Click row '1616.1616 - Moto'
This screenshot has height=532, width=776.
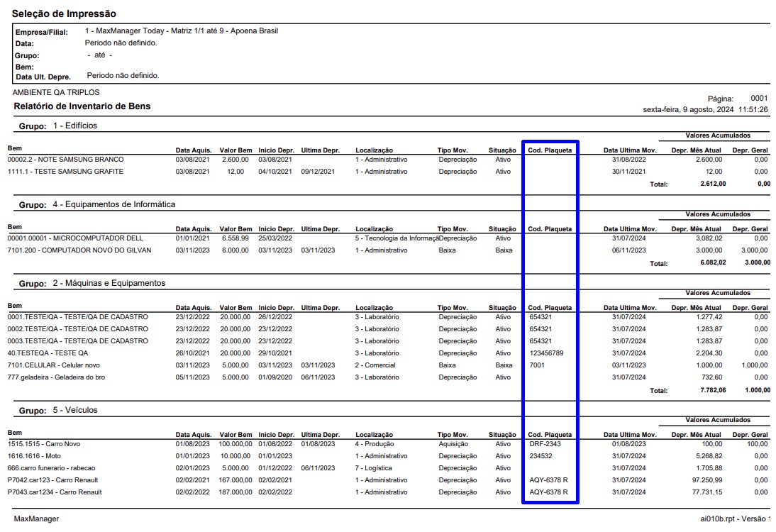[387, 456]
